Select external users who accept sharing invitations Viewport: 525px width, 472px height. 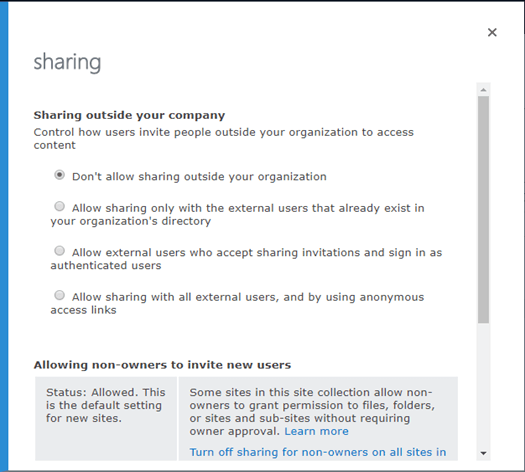(x=60, y=251)
